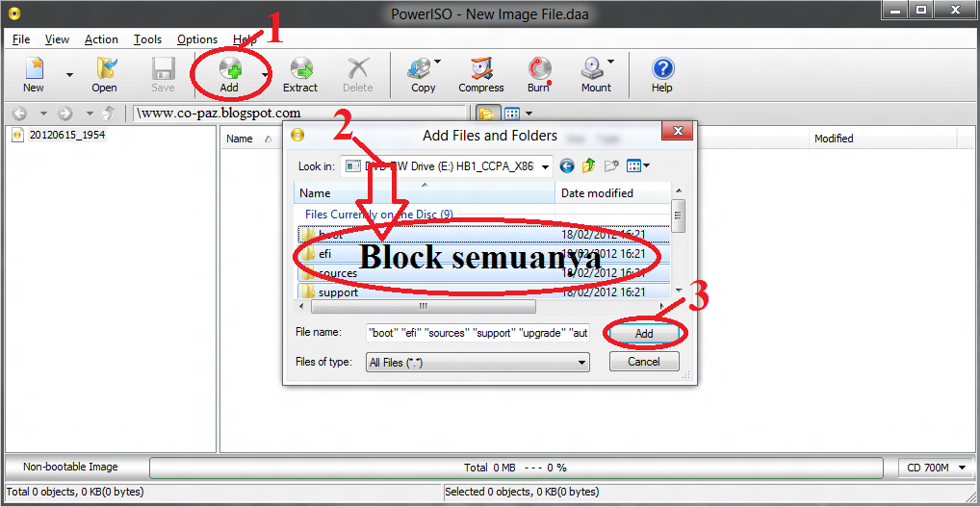Open the dialog's view menu icon
980x507 pixels.
click(x=637, y=166)
